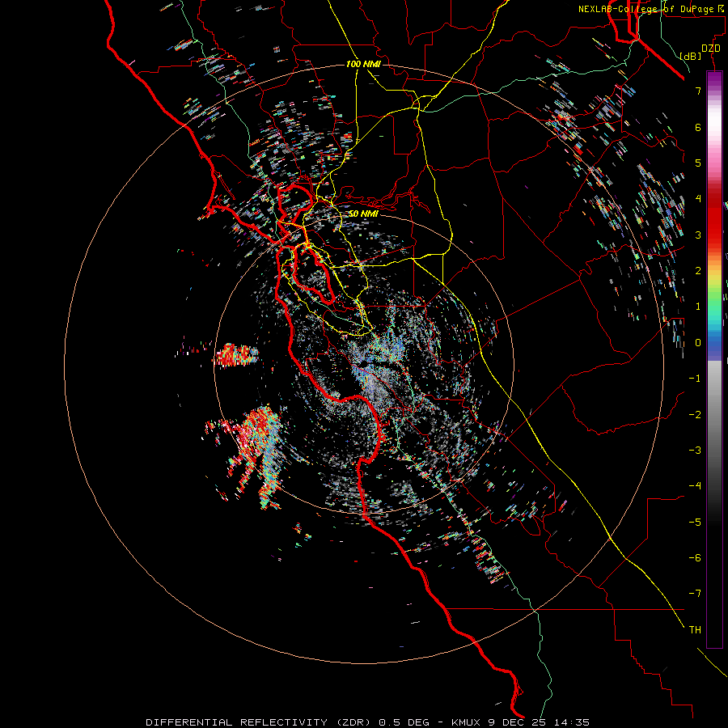Screen dimensions: 728x728
Task: Select the 1 value on the dB scale
Action: point(698,306)
